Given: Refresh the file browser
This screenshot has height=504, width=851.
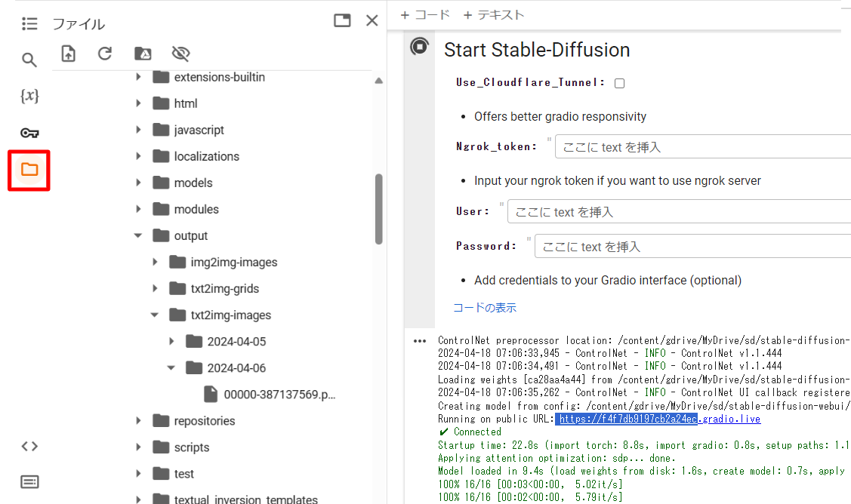Looking at the screenshot, I should [105, 54].
